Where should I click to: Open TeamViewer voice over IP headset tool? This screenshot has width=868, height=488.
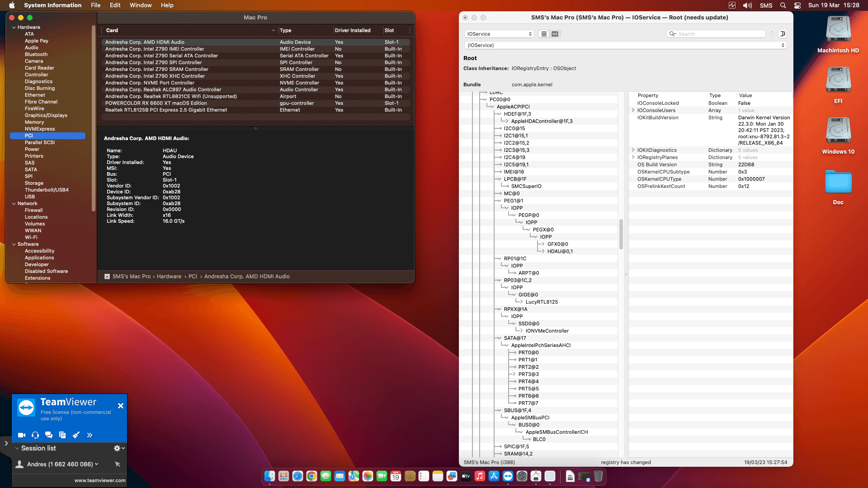pyautogui.click(x=35, y=435)
